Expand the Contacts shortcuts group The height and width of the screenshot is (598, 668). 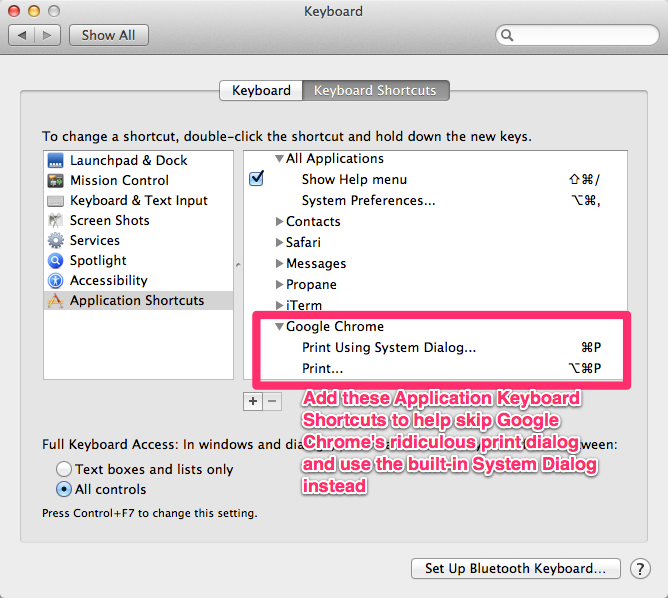[279, 221]
